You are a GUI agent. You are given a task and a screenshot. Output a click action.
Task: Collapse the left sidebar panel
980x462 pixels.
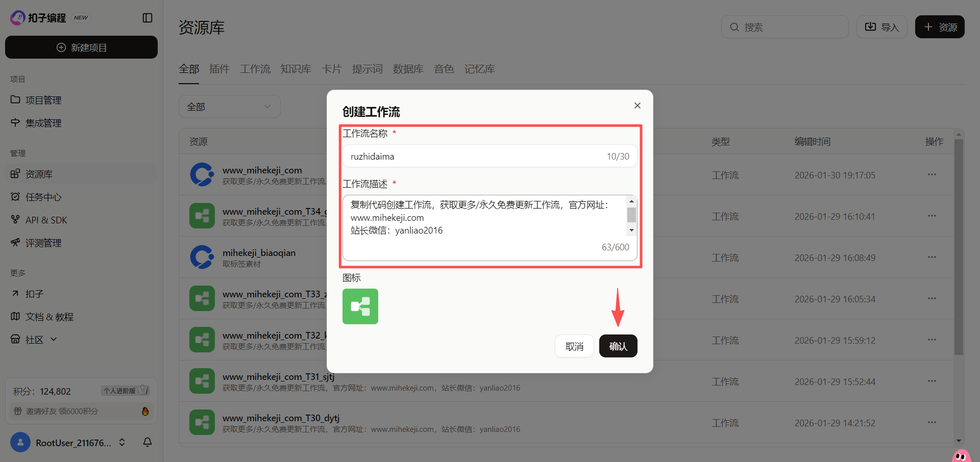(x=147, y=17)
